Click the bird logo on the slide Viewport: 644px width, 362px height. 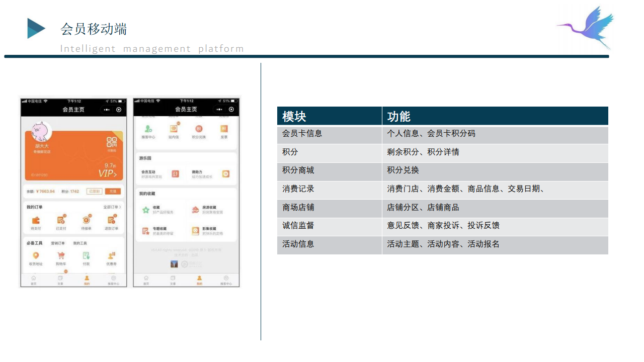pos(586,27)
